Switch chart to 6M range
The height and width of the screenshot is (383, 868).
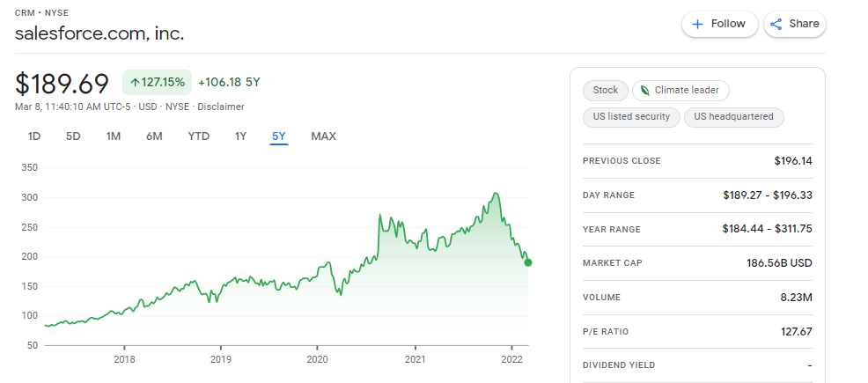click(154, 136)
